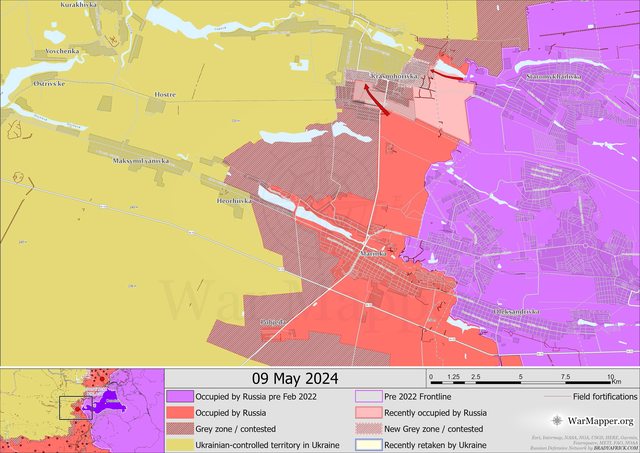The image size is (640, 453).
Task: Select the Kurakhivka town label
Action: click(x=79, y=6)
